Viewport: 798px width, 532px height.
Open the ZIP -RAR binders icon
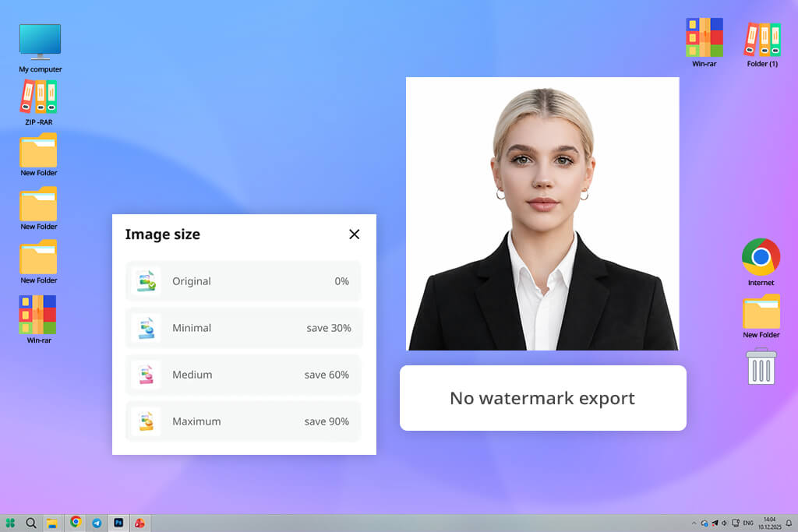coord(39,103)
